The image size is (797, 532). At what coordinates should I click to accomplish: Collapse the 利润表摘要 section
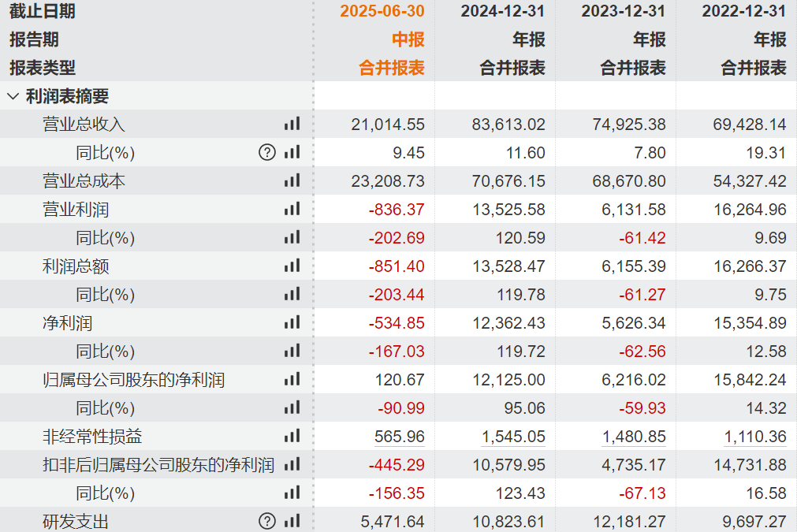[x=13, y=96]
